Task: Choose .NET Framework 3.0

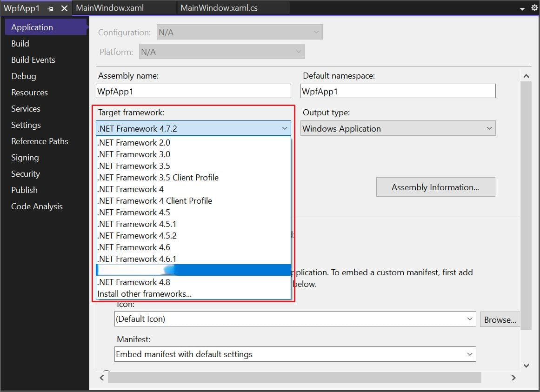Action: pyautogui.click(x=193, y=154)
